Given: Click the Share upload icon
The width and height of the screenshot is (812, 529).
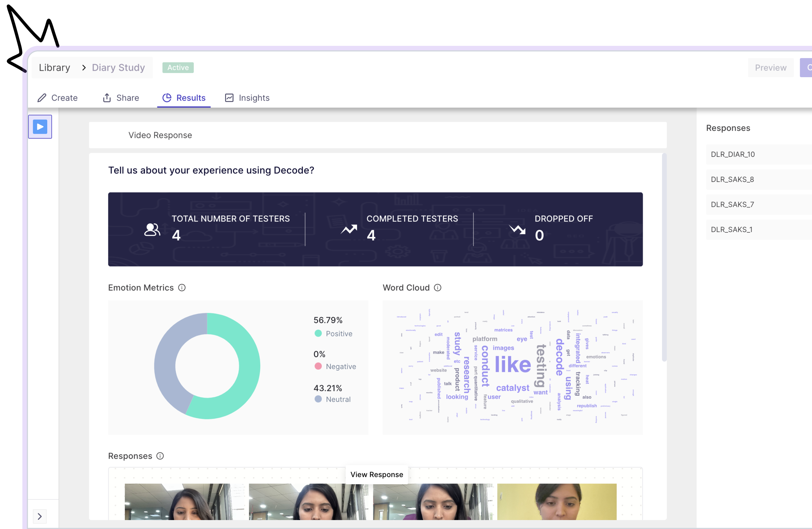Looking at the screenshot, I should pos(107,98).
